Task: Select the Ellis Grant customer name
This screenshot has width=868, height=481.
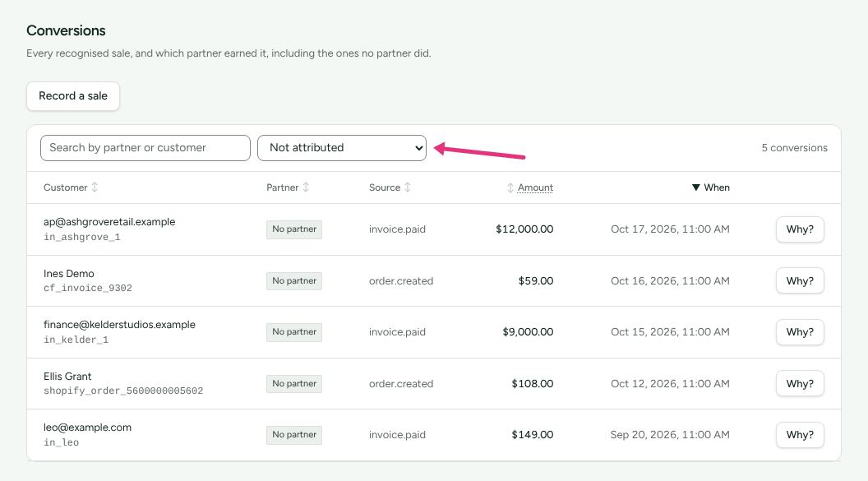Action: pos(67,377)
